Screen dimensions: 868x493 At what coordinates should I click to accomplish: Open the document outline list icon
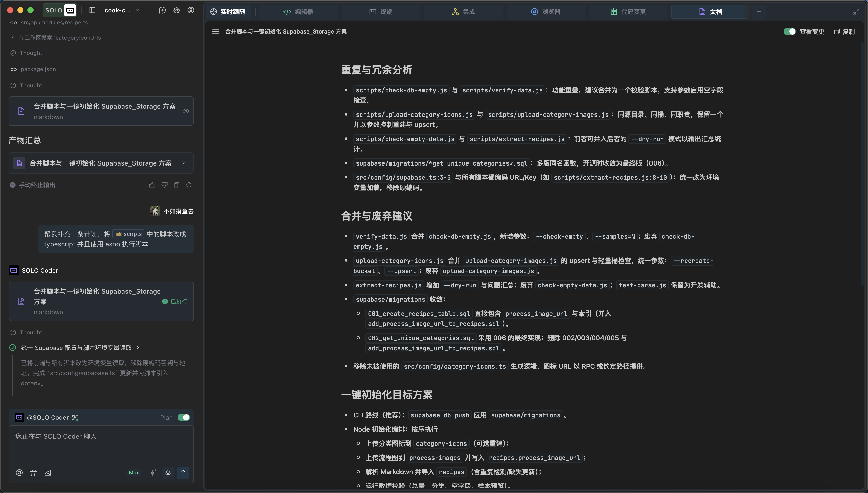(215, 31)
